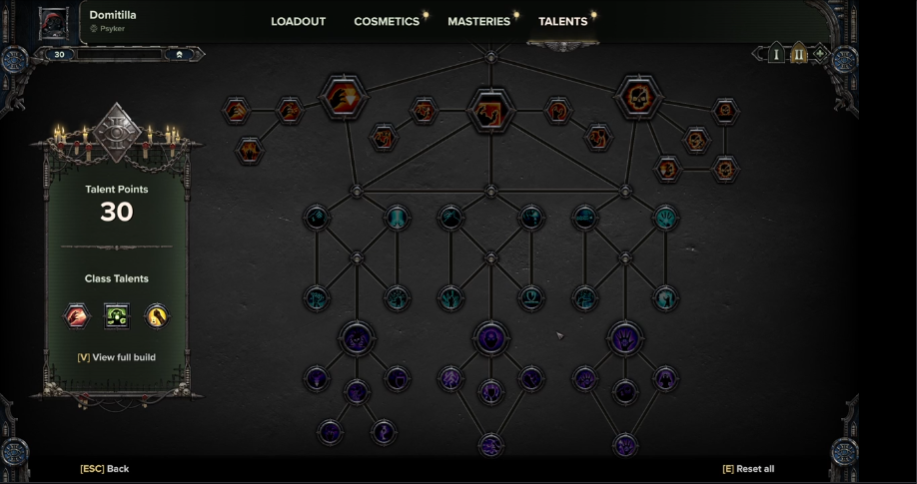Select the large purple hand talent node

click(625, 338)
